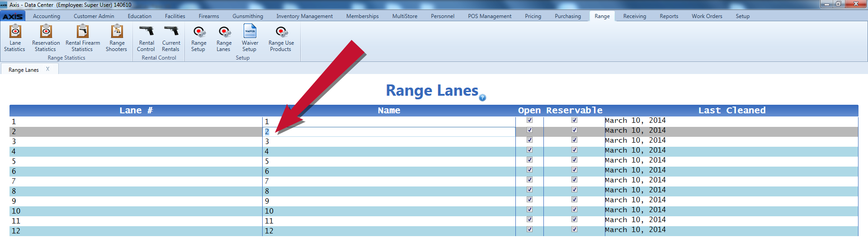Open Waiver Setup
This screenshot has width=868, height=242.
[250, 38]
